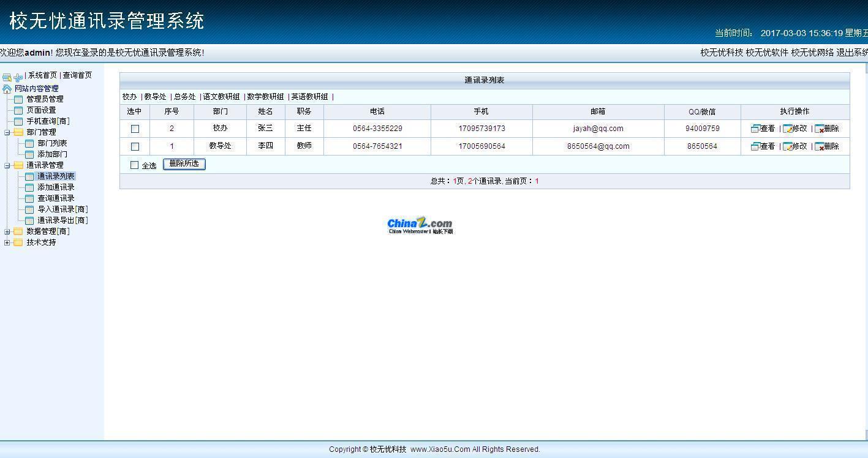Tick the checkbox in 李四's row
This screenshot has height=458, width=868.
click(135, 146)
